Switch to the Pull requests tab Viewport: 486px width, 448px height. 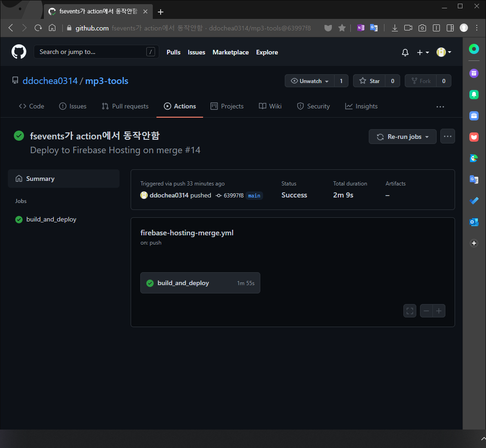(x=125, y=106)
